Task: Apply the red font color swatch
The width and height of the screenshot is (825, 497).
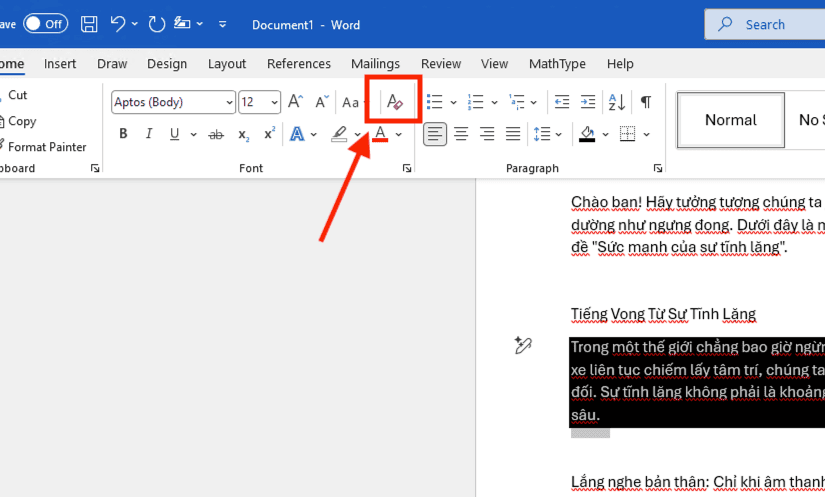Action: (380, 134)
